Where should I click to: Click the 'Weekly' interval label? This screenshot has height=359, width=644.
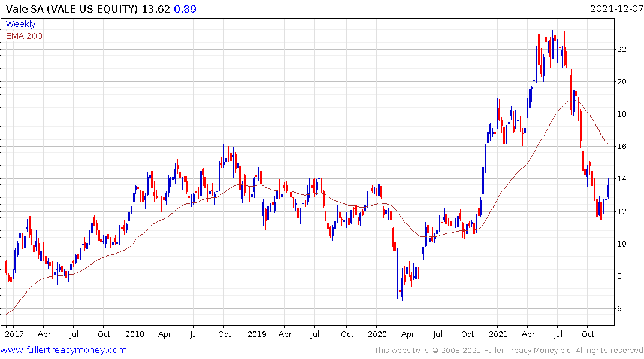[20, 24]
